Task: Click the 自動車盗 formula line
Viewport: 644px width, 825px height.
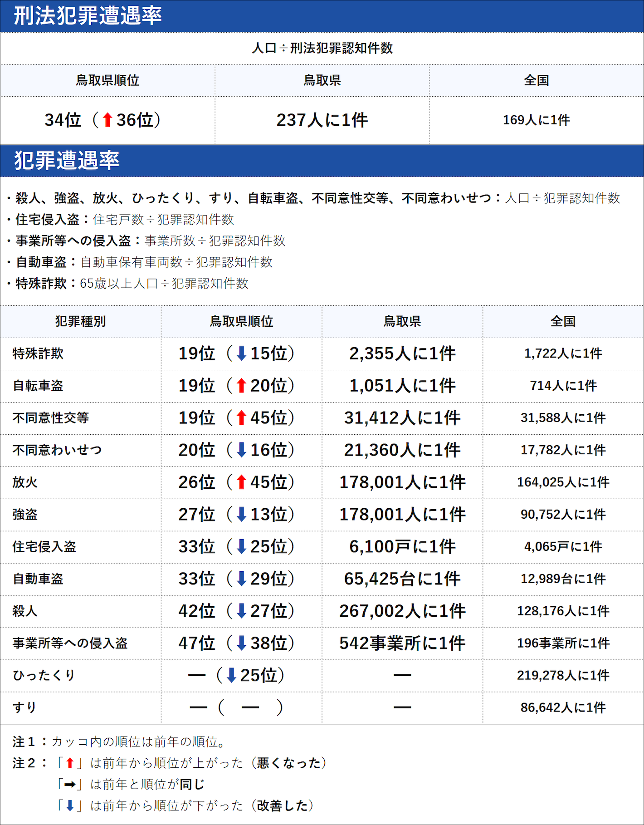Action: pyautogui.click(x=140, y=262)
